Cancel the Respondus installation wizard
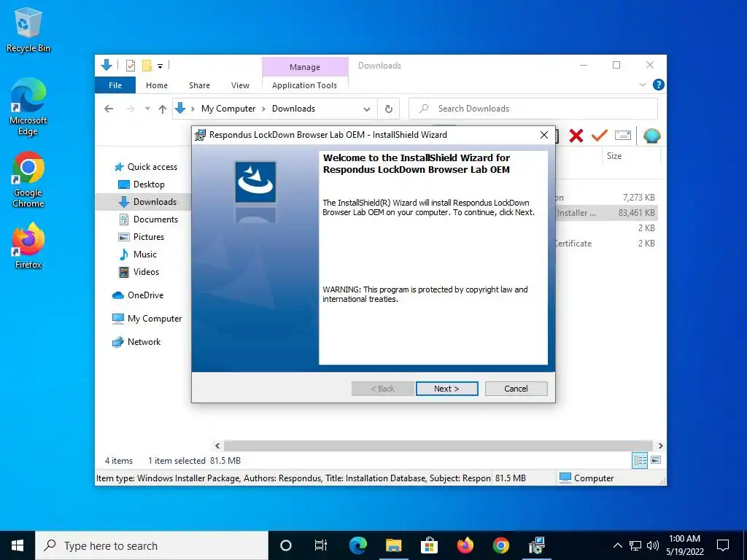 (516, 389)
